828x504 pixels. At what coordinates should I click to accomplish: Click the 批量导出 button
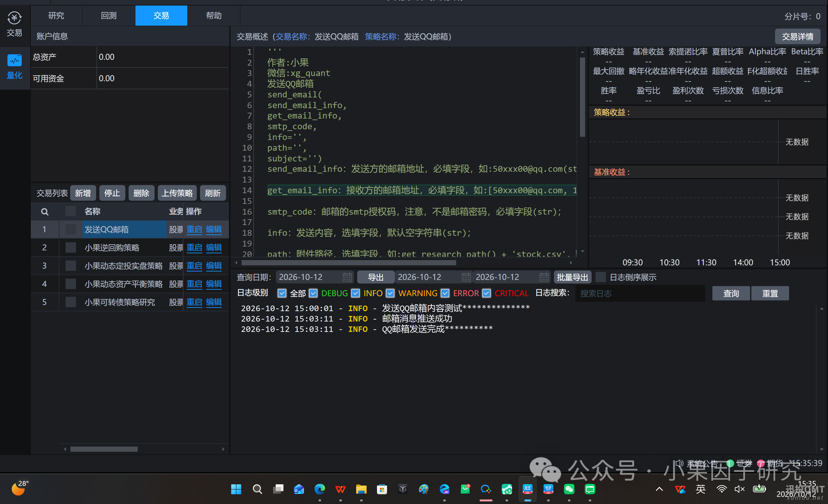tap(572, 277)
